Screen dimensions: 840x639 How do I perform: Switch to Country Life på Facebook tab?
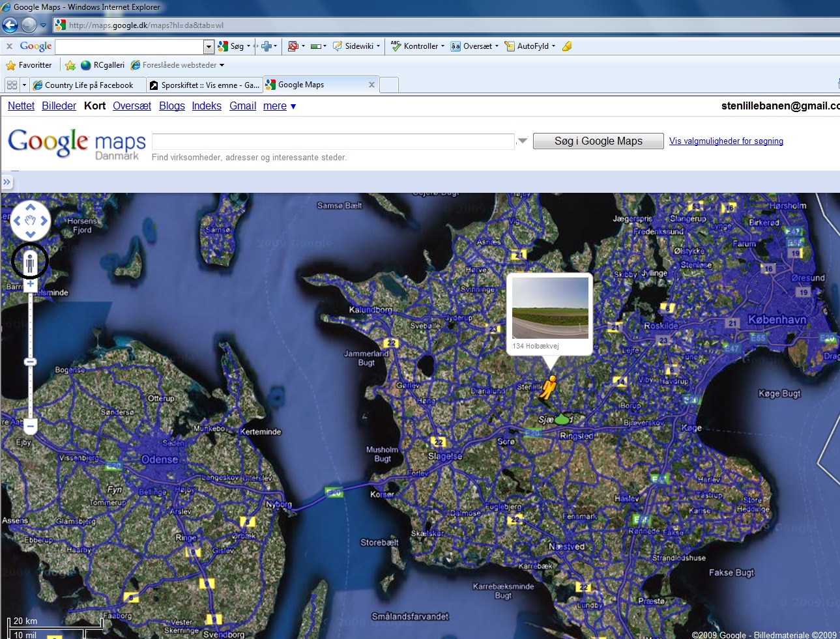[x=87, y=85]
